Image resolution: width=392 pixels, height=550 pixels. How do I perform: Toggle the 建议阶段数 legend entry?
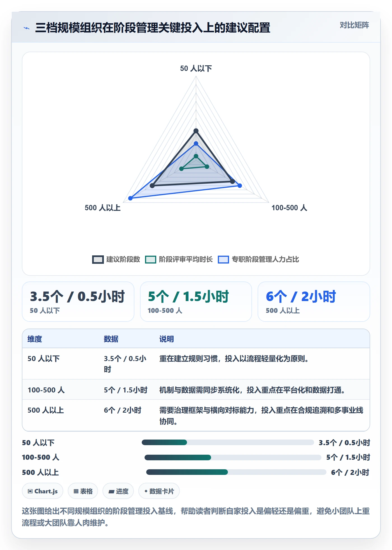pyautogui.click(x=116, y=259)
